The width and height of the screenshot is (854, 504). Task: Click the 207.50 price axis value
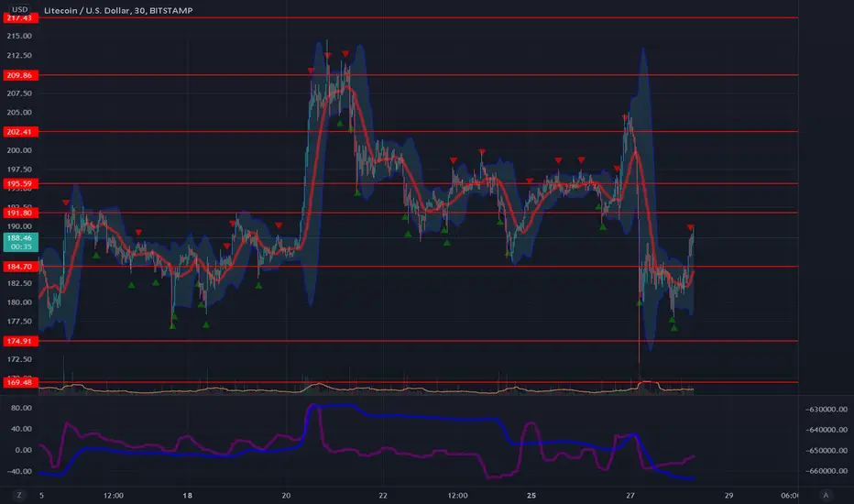[19, 93]
